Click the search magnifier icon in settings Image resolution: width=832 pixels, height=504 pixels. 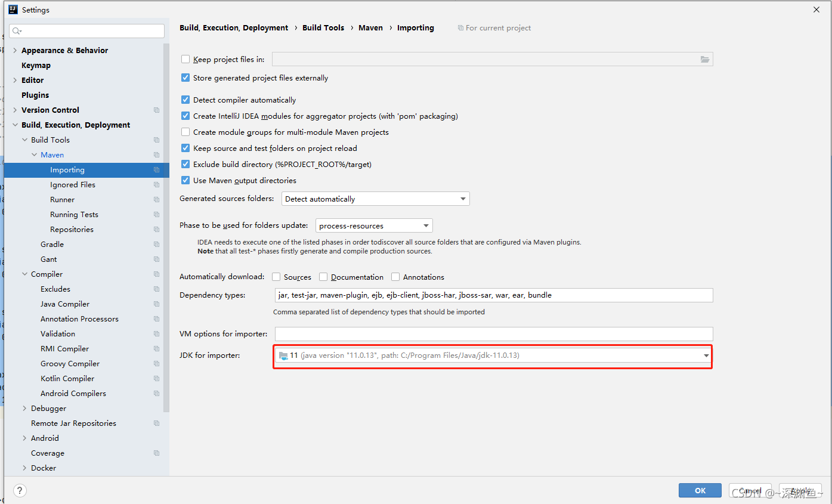[17, 31]
